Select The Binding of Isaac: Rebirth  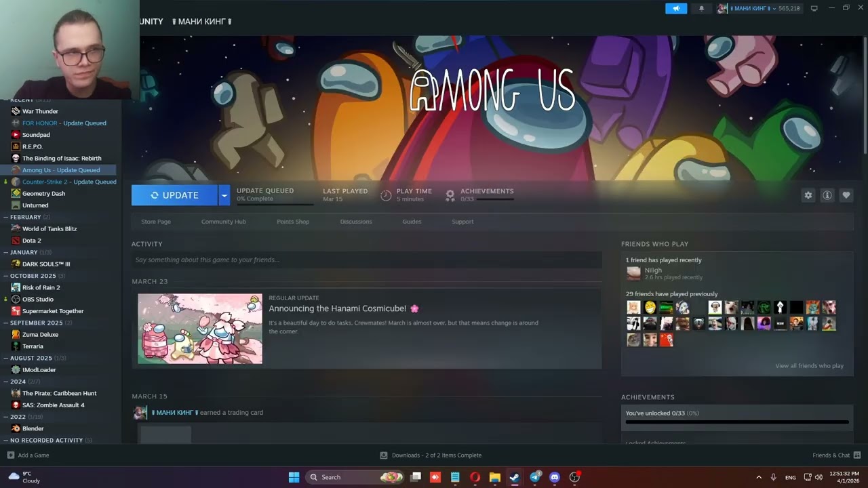point(61,158)
